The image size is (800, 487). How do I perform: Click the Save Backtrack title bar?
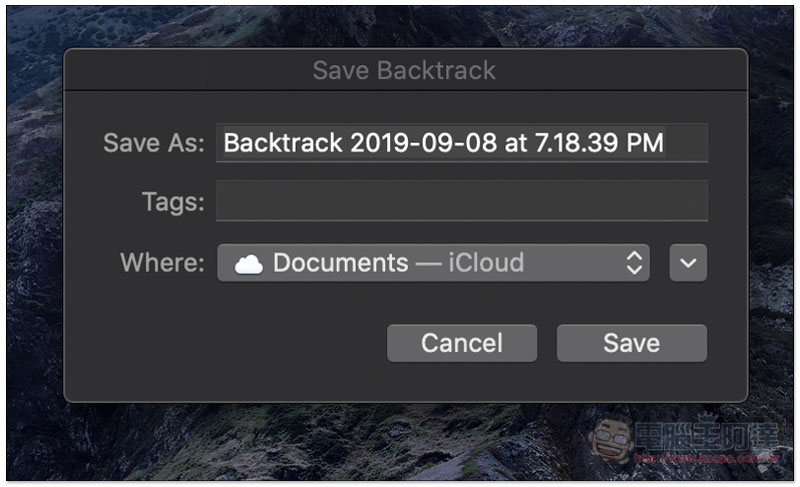click(406, 70)
